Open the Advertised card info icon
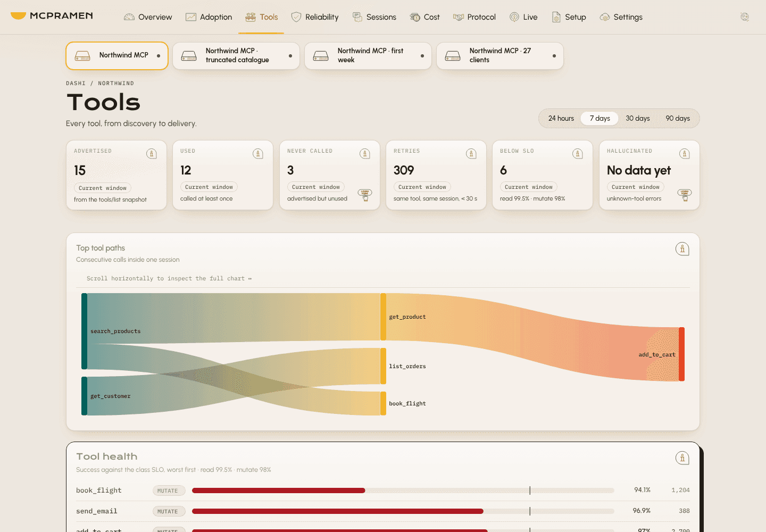Viewport: 766px width, 532px height. coord(152,154)
